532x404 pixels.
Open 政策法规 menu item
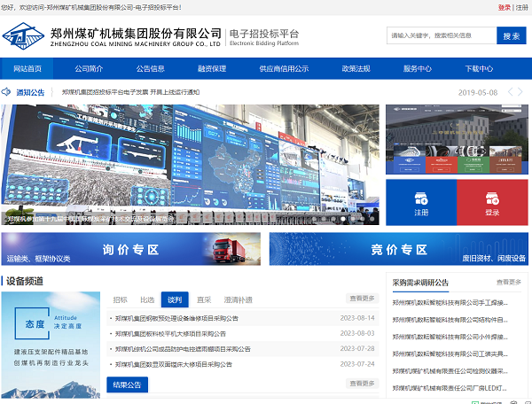[x=356, y=69]
